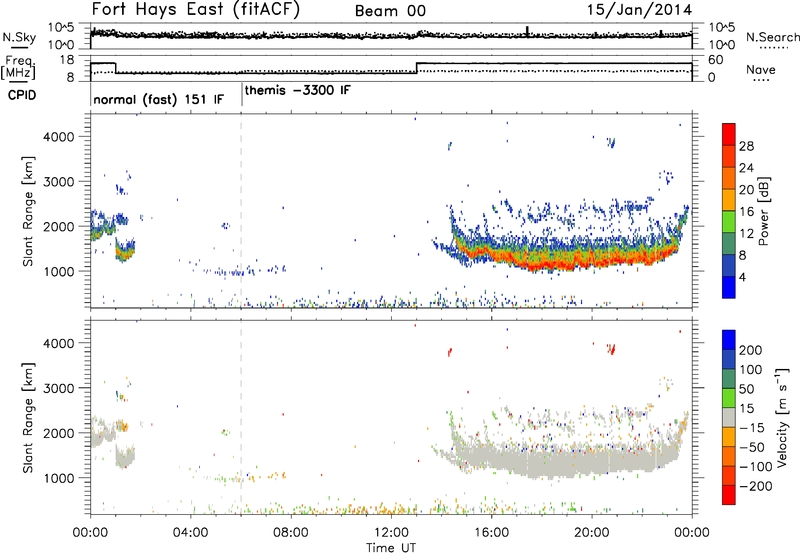Click the 'Nave' legend label
Screen dimensions: 800x554
[x=761, y=69]
